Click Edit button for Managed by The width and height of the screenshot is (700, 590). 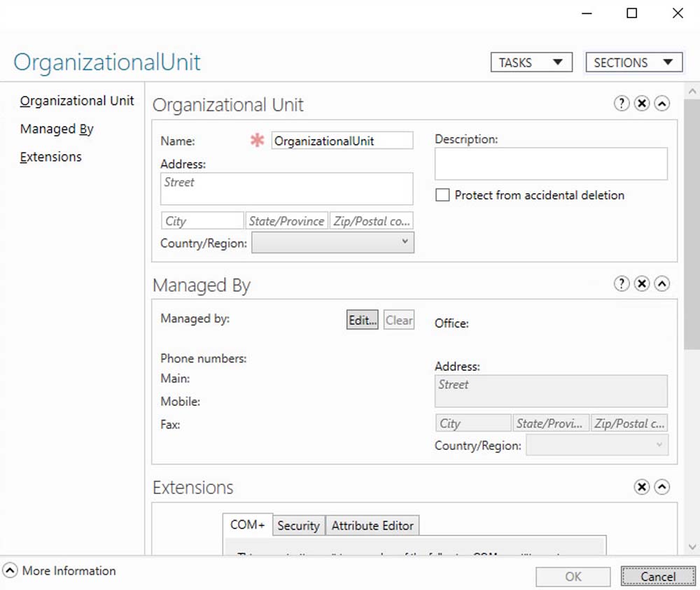point(363,320)
